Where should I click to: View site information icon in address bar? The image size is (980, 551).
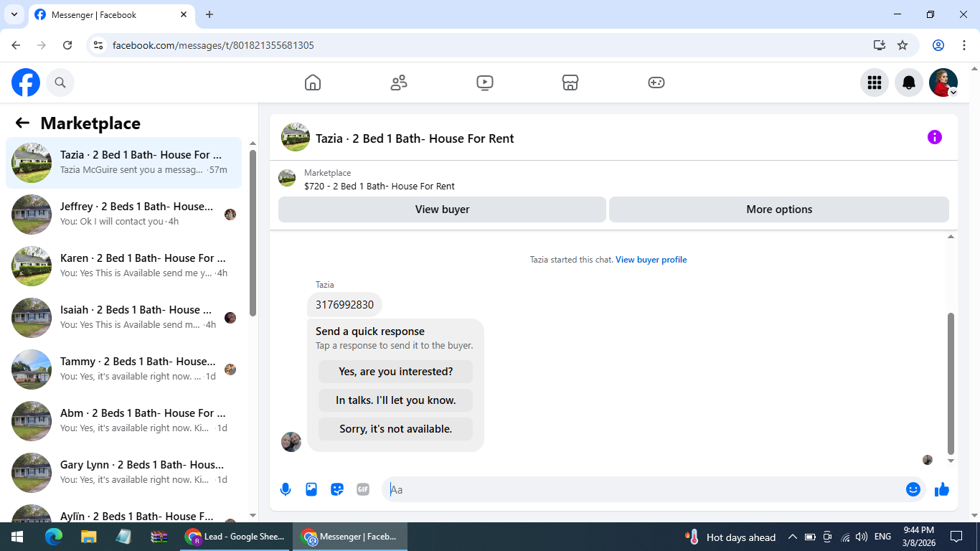click(x=99, y=45)
